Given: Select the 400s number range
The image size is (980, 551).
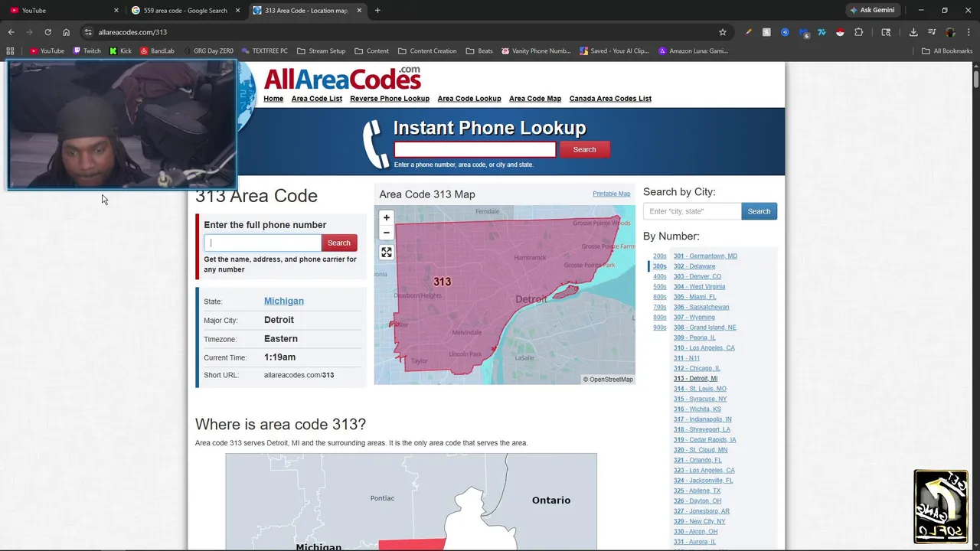Looking at the screenshot, I should click(x=659, y=276).
